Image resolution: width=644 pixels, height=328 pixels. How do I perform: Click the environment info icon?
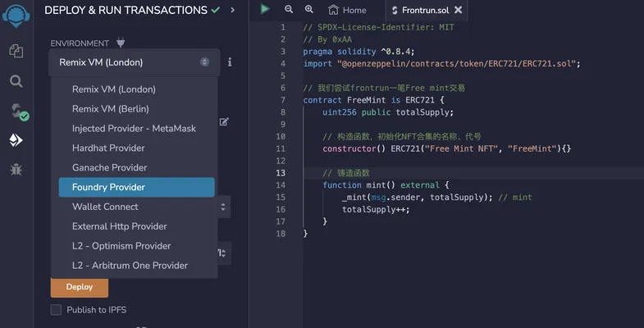tap(230, 62)
